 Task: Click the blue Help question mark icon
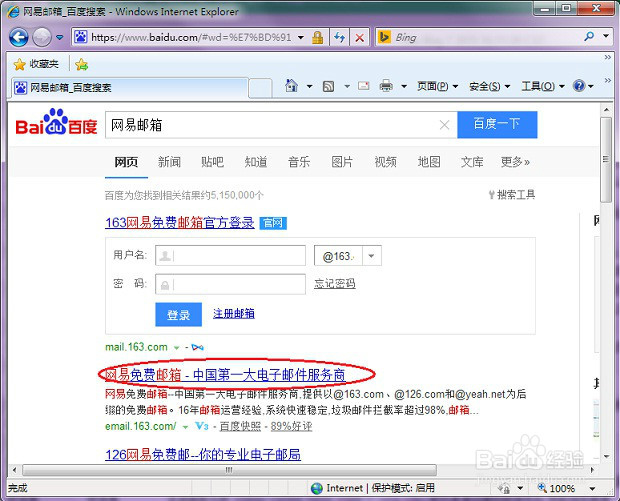click(x=578, y=85)
